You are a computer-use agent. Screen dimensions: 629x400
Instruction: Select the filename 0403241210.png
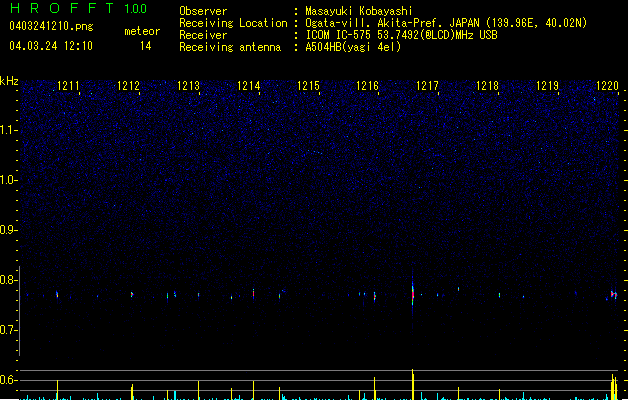coord(51,26)
